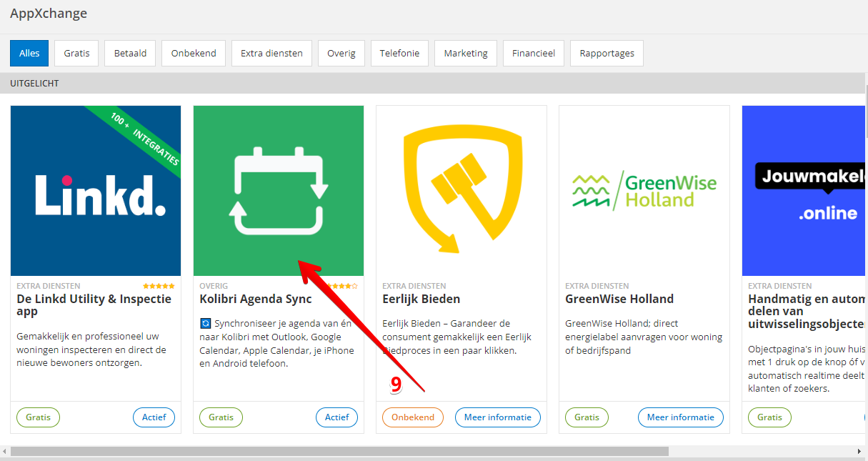Click EXTRA DIENSTEN label on the GreenWise card
This screenshot has width=868, height=461.
[x=597, y=286]
